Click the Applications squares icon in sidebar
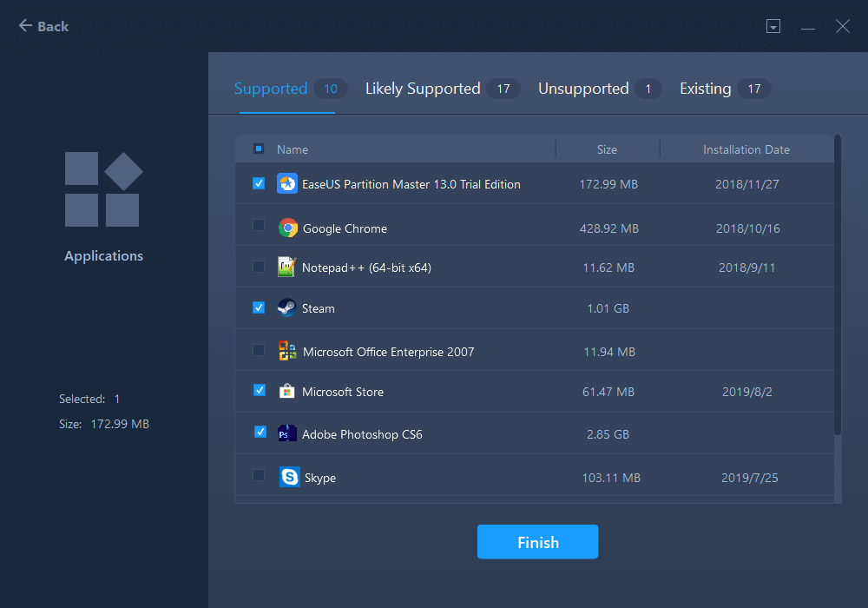Image resolution: width=868 pixels, height=608 pixels. point(103,188)
